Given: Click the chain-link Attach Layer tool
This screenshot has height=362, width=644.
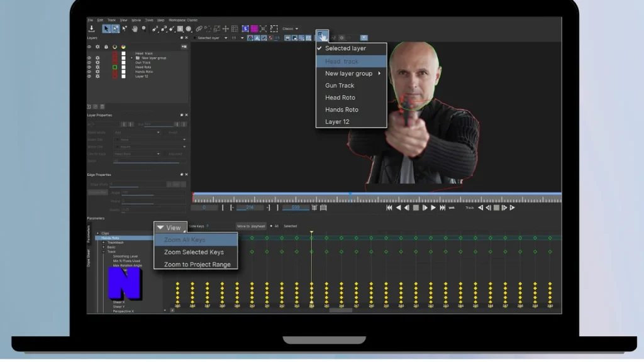Looking at the screenshot, I should [x=199, y=29].
